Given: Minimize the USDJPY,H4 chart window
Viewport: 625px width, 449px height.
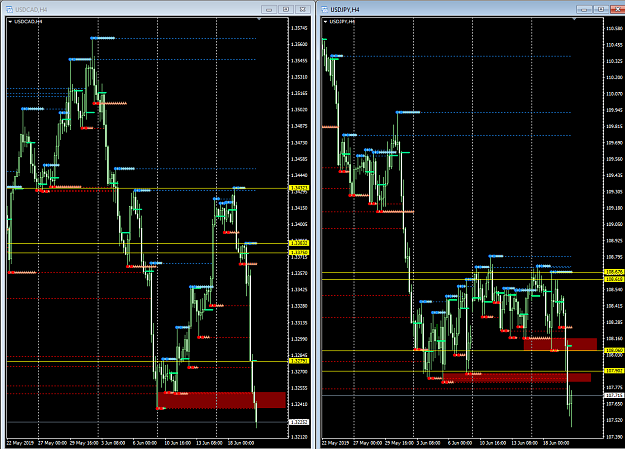Looking at the screenshot, I should (x=584, y=9).
